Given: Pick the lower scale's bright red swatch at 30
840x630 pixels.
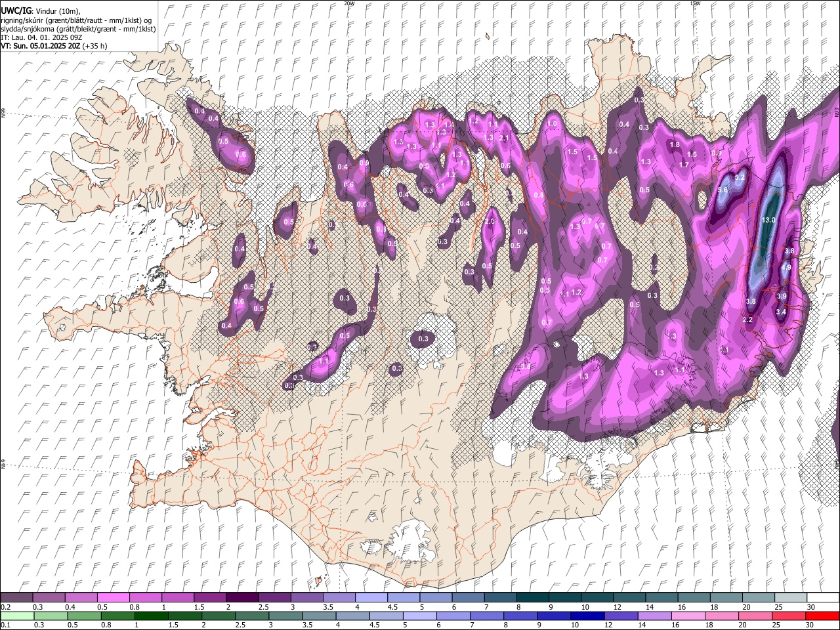Looking at the screenshot, I should (x=822, y=616).
